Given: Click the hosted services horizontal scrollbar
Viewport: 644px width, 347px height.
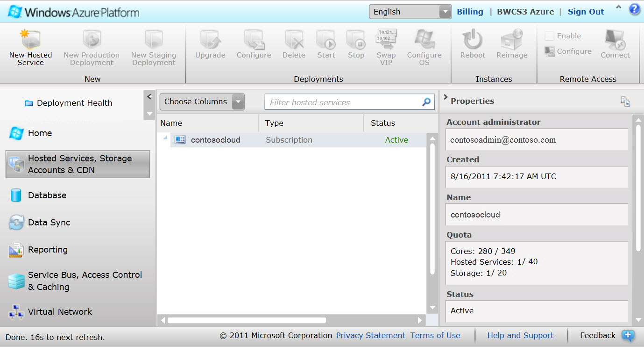Looking at the screenshot, I should [x=247, y=320].
